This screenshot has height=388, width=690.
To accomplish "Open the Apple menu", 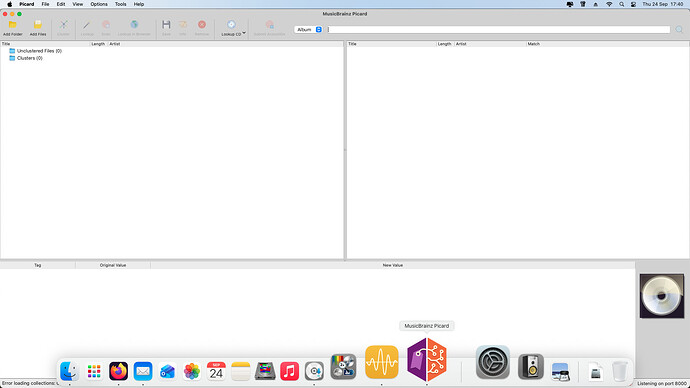I will (x=9, y=4).
